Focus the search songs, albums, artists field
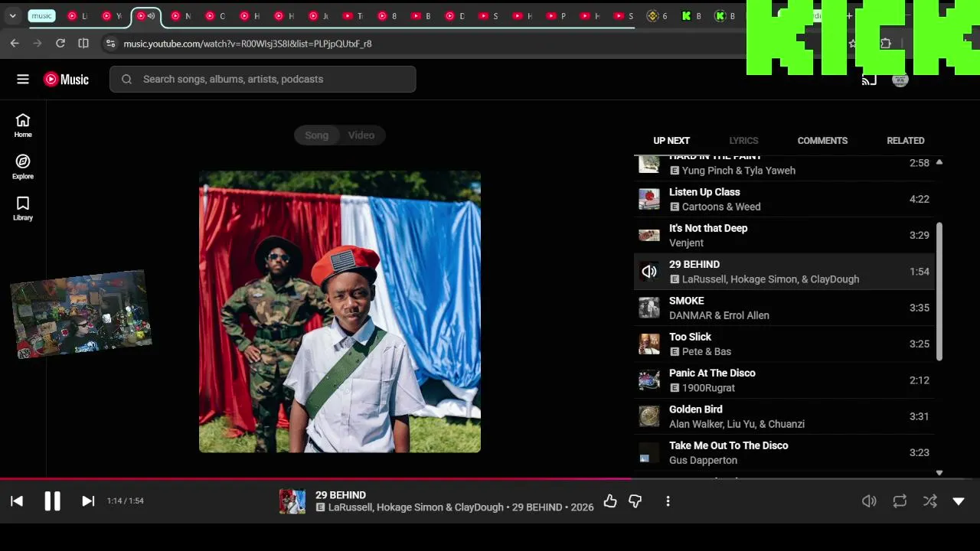980x551 pixels. [263, 79]
